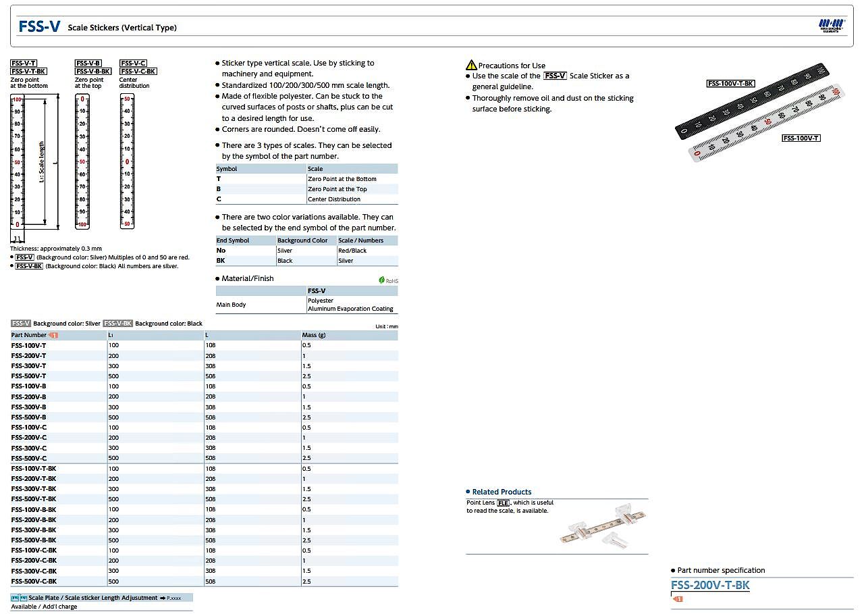This screenshot has height=614, width=868.
Task: Click the zero-point-at-top vertical scale diagram
Action: 82,161
